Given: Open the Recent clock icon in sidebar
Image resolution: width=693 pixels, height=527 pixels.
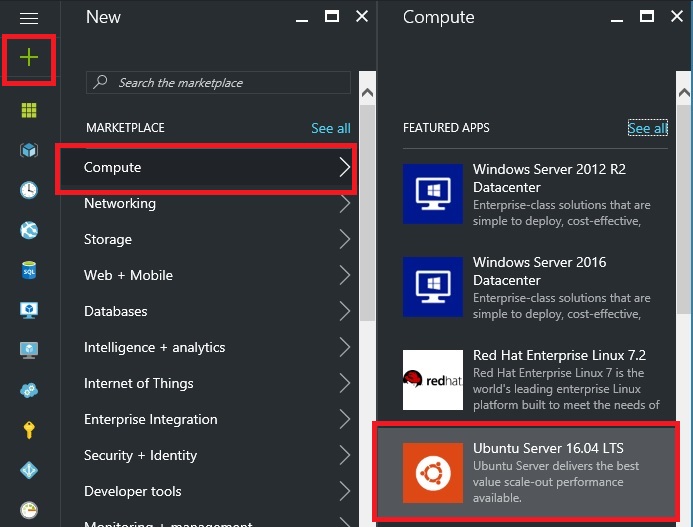Looking at the screenshot, I should (x=29, y=190).
